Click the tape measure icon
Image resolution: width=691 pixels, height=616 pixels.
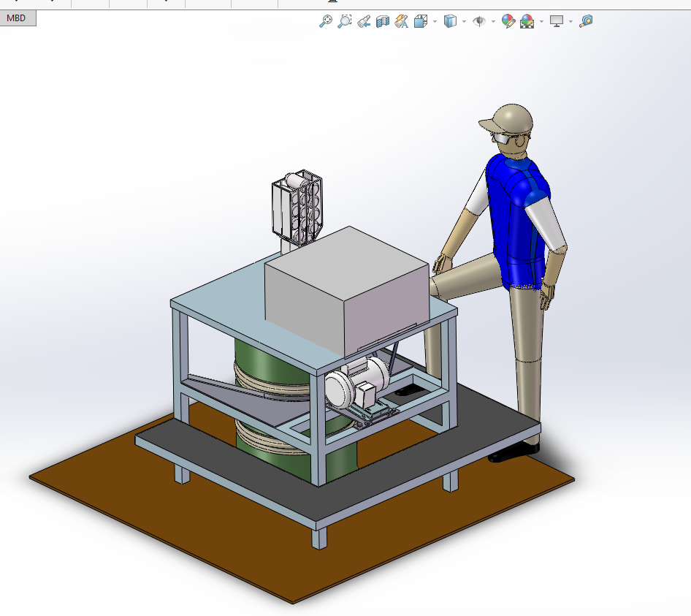coord(586,21)
